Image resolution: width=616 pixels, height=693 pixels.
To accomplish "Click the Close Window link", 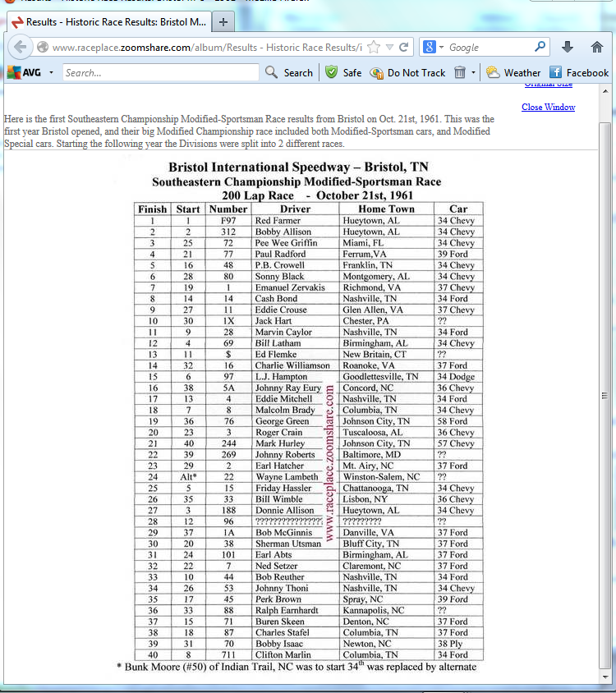I will tap(549, 107).
